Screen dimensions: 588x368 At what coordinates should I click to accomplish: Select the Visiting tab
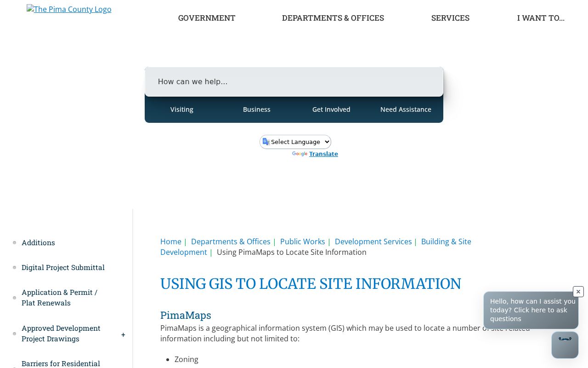pyautogui.click(x=182, y=109)
